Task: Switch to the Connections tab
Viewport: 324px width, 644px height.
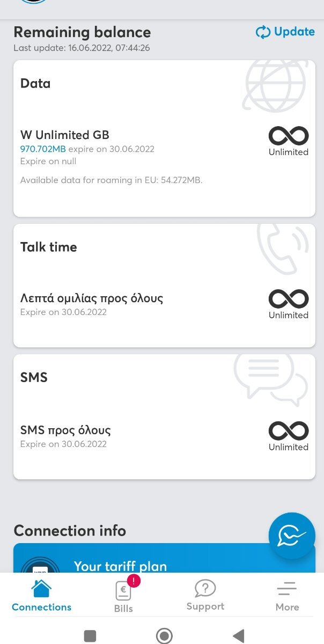Action: 41,595
